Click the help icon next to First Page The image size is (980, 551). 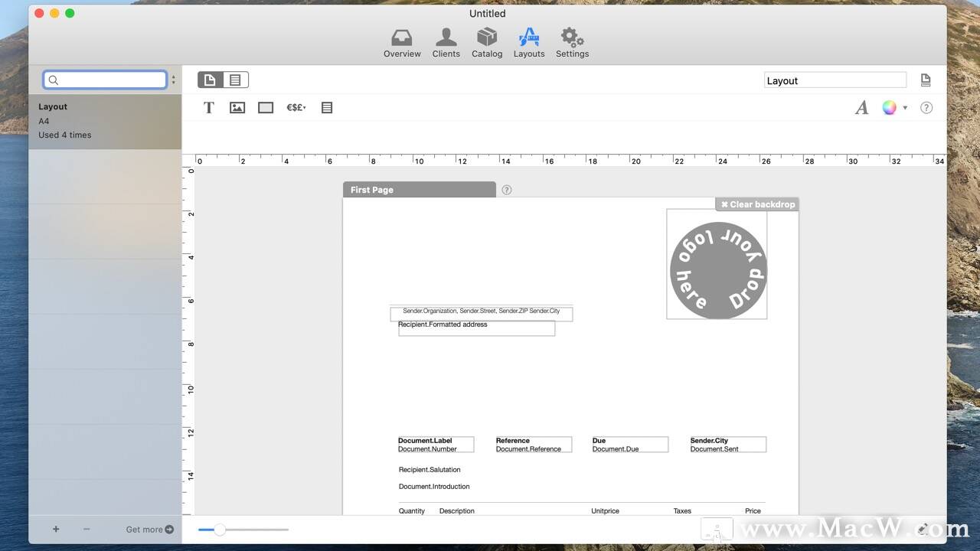click(x=506, y=190)
